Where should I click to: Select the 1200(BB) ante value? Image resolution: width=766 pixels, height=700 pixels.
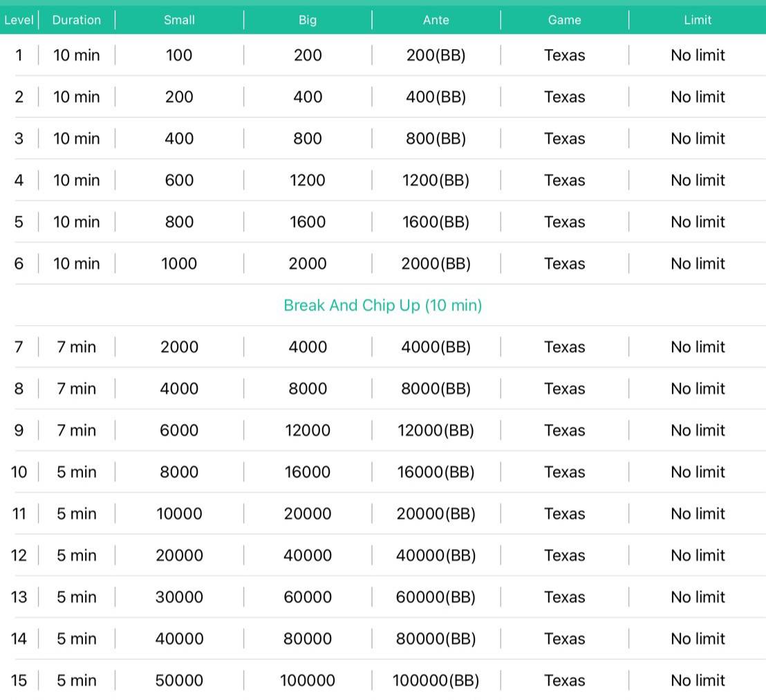tap(436, 181)
